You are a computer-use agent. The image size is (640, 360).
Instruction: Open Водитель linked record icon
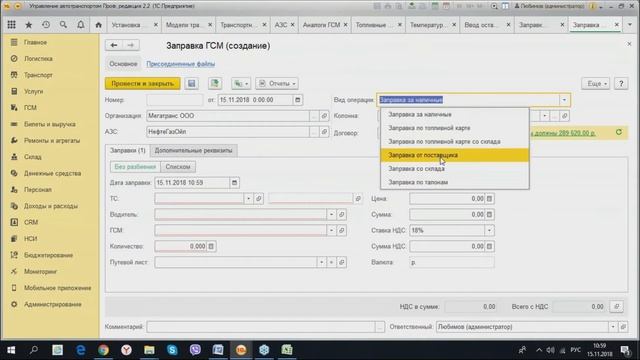pyautogui.click(x=342, y=215)
